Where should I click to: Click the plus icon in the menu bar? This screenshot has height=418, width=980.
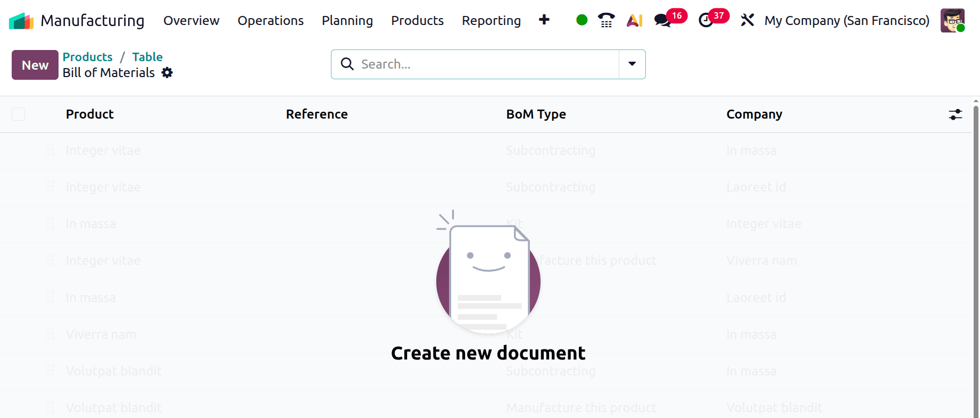pyautogui.click(x=544, y=20)
